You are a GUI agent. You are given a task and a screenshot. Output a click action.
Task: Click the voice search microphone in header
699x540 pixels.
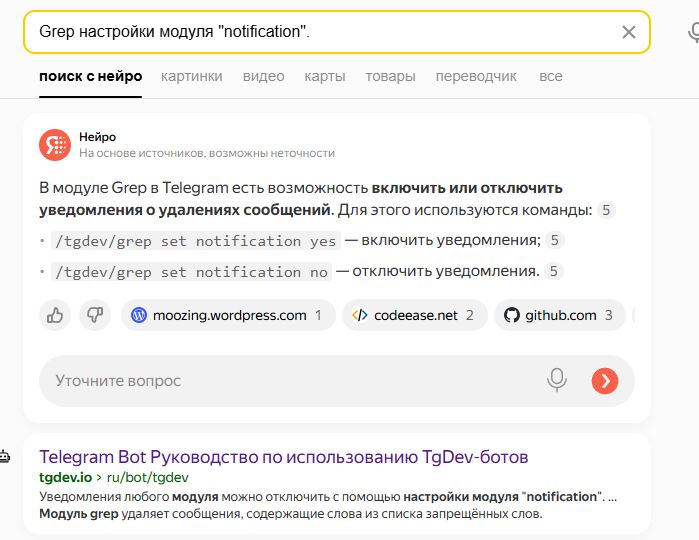pyautogui.click(x=693, y=32)
